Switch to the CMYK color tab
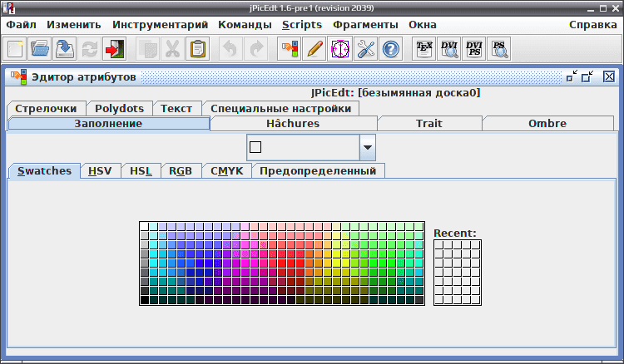The height and width of the screenshot is (364, 624). [x=227, y=171]
